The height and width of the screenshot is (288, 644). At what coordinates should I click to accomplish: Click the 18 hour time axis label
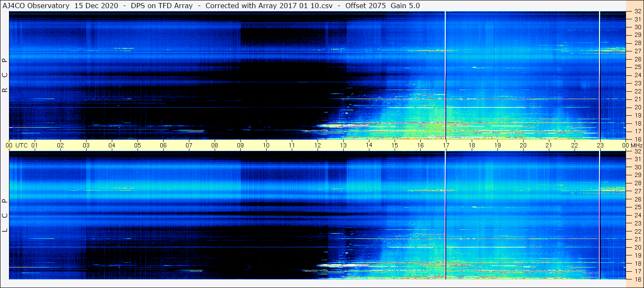(x=472, y=145)
